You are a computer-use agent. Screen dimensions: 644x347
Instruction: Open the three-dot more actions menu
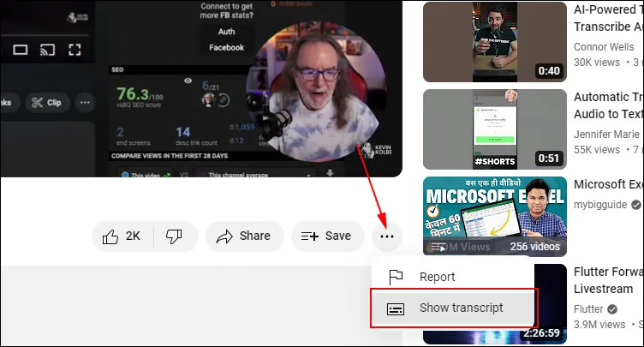coord(387,236)
